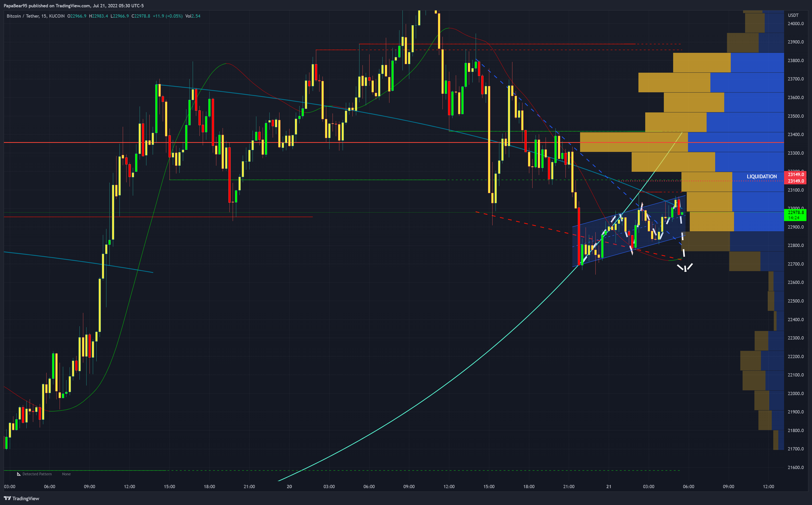Click the 22100.0 price axis label

[x=796, y=375]
